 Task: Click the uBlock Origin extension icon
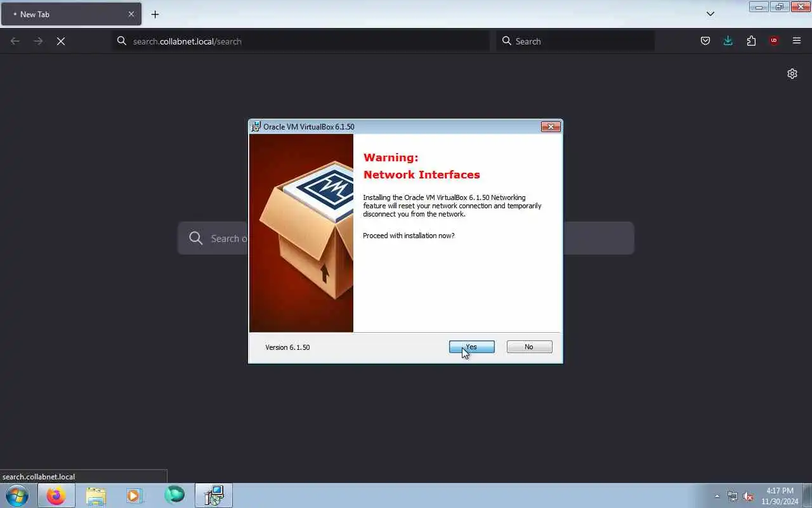click(774, 41)
